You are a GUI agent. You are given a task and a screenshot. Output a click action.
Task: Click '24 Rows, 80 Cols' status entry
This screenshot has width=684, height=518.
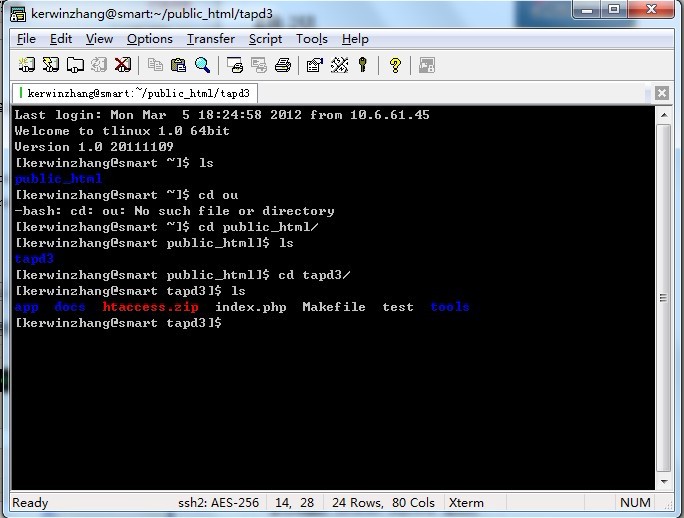tap(383, 503)
